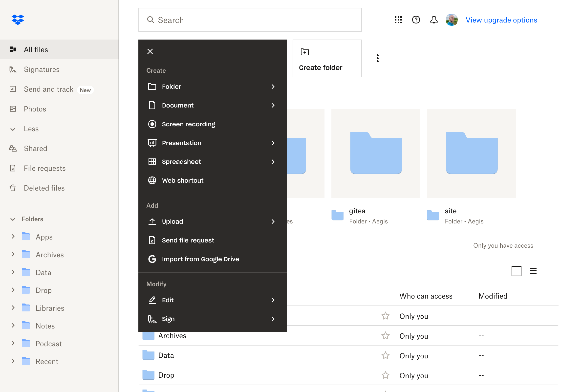Click the Signatures sidebar icon

click(13, 69)
